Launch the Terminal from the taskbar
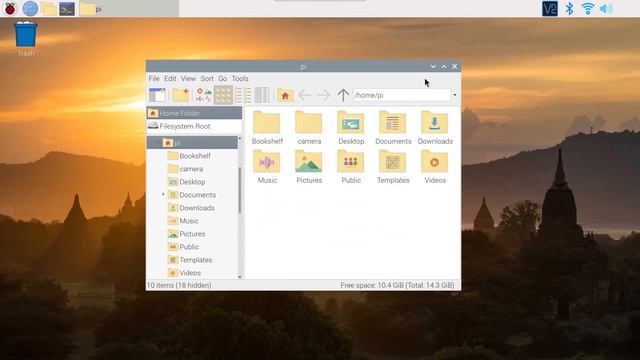Viewport: 640px width, 360px height. point(67,9)
